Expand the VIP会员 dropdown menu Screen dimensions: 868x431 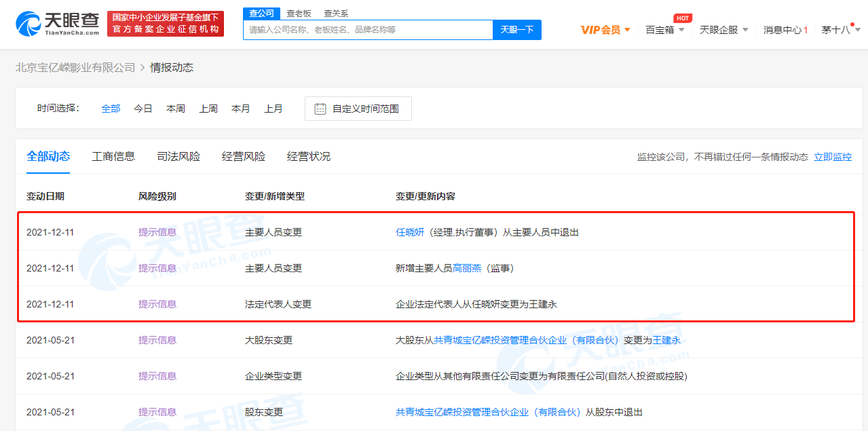[605, 30]
